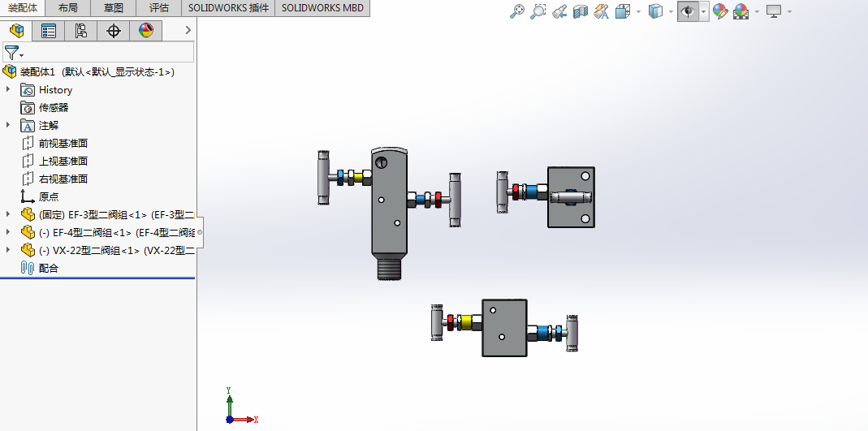Click the EF-3 component icon in tree
Viewport: 868px width, 431px height.
pyautogui.click(x=28, y=214)
